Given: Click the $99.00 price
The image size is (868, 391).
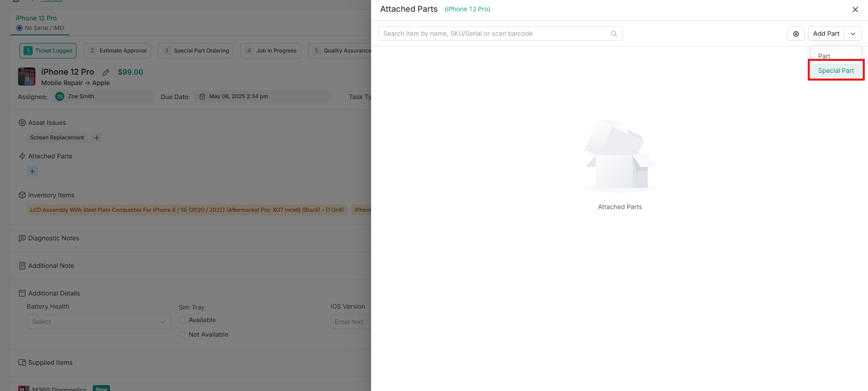Looking at the screenshot, I should pos(130,72).
